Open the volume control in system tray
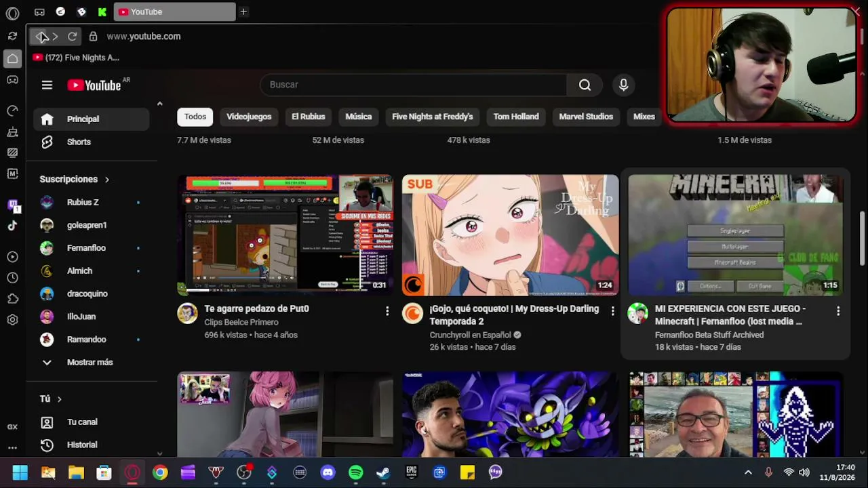Screen dimensions: 868x488 [x=804, y=472]
